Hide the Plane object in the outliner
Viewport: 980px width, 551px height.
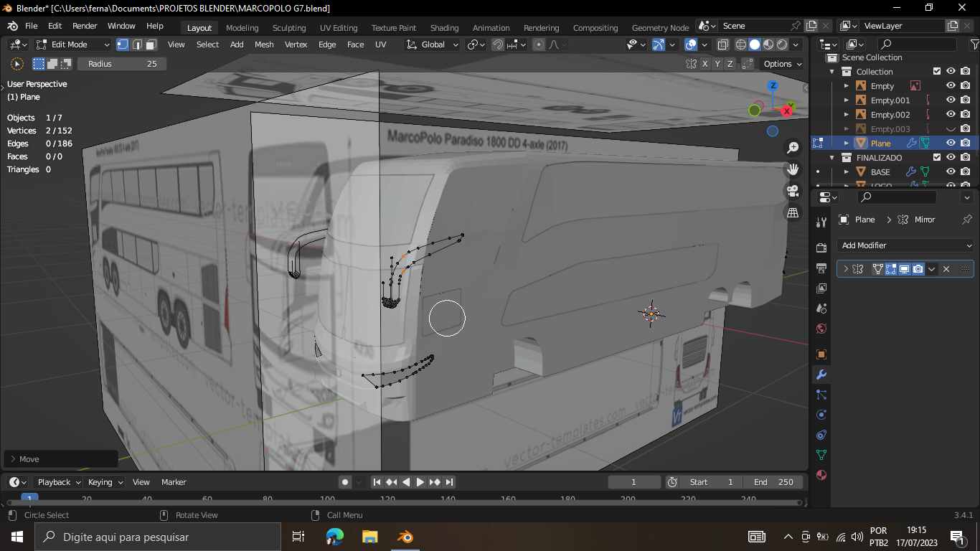(x=951, y=143)
